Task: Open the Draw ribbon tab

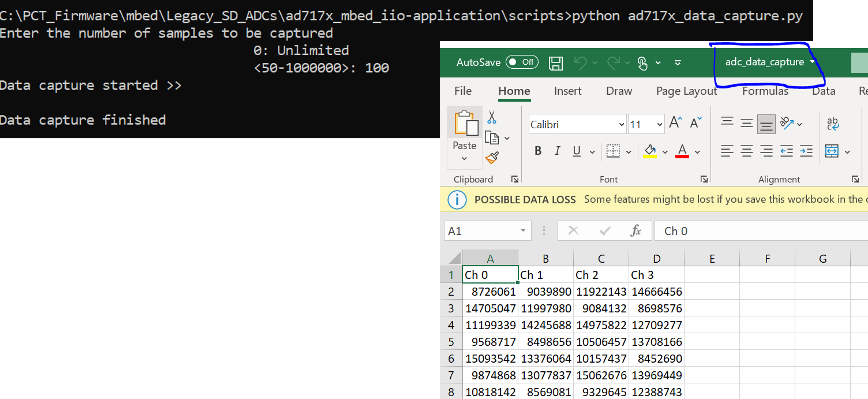Action: pos(619,91)
